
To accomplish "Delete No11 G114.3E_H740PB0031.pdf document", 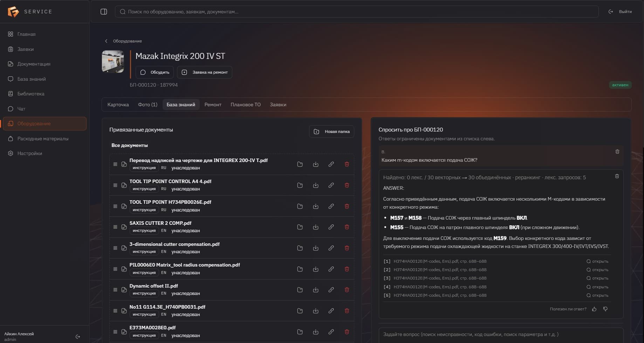I will [x=347, y=311].
